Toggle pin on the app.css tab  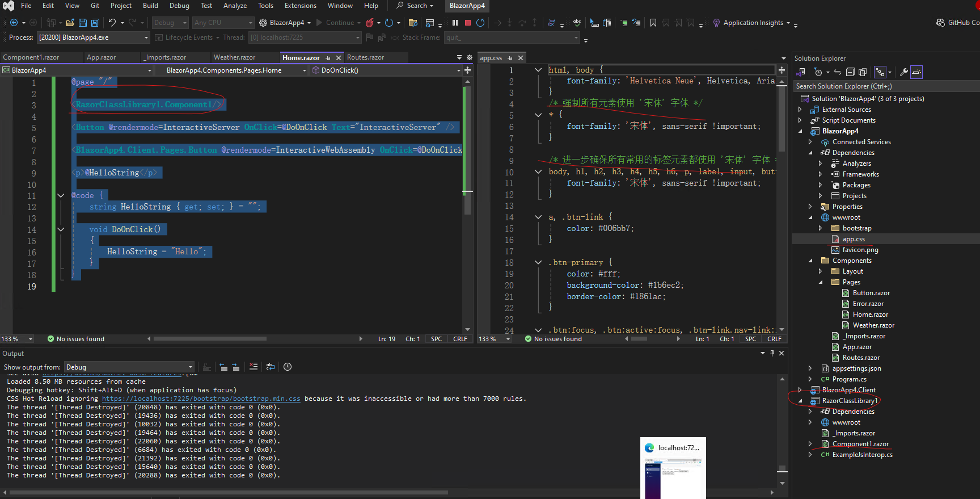click(510, 58)
